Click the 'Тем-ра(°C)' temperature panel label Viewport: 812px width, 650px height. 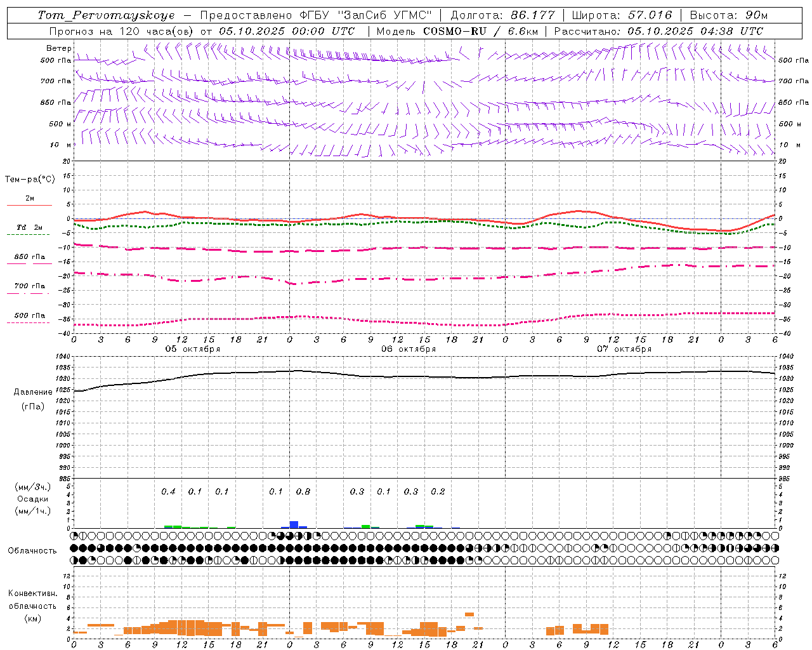click(30, 180)
